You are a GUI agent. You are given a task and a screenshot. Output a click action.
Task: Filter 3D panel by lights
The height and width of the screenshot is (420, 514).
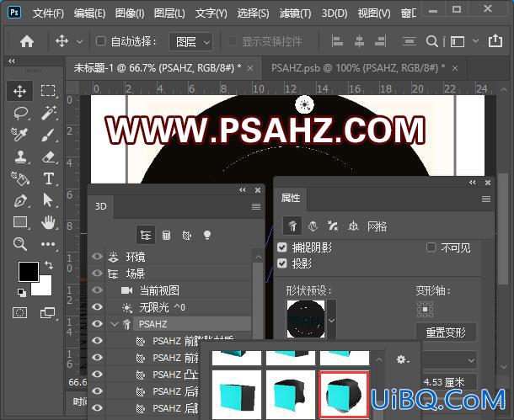(207, 235)
